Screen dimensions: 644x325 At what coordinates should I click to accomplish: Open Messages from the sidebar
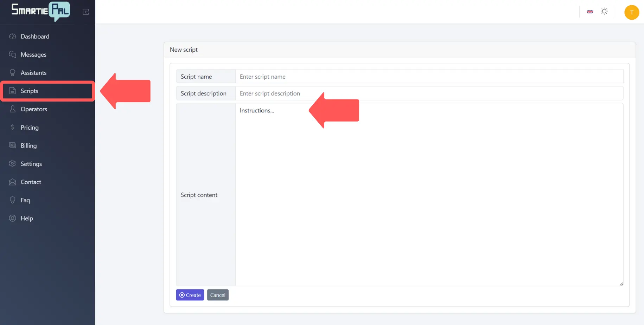[33, 54]
